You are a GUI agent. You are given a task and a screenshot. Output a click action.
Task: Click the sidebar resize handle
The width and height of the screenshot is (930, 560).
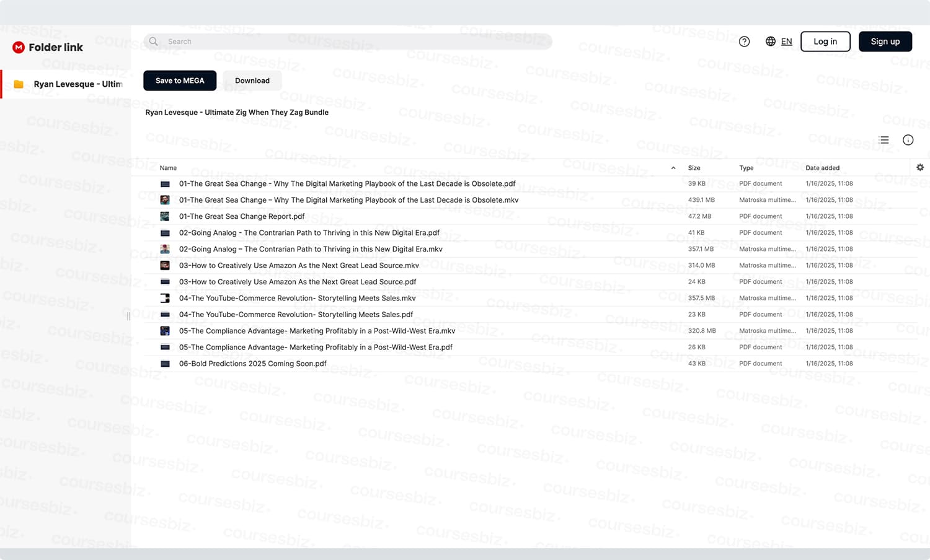pos(128,316)
